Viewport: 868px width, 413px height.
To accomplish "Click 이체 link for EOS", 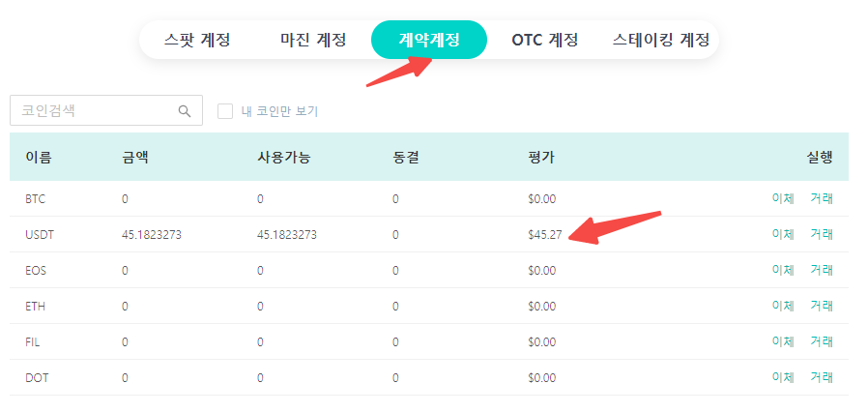I will (783, 270).
